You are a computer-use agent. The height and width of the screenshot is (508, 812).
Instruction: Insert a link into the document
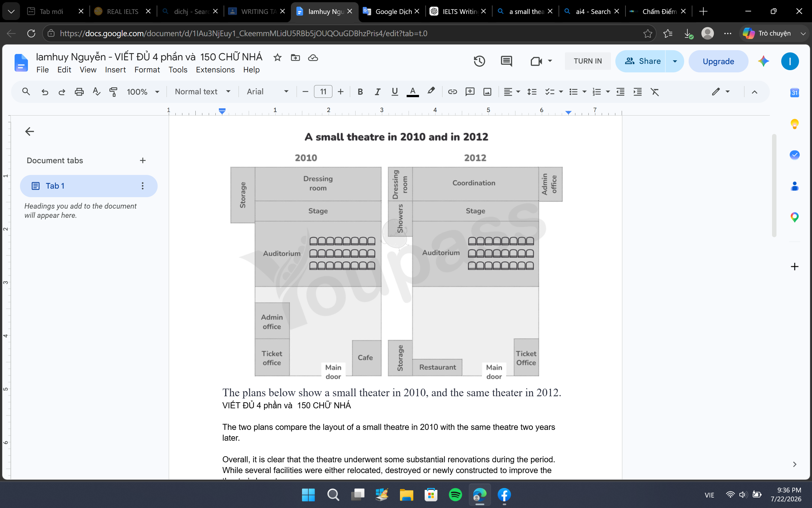pos(452,92)
